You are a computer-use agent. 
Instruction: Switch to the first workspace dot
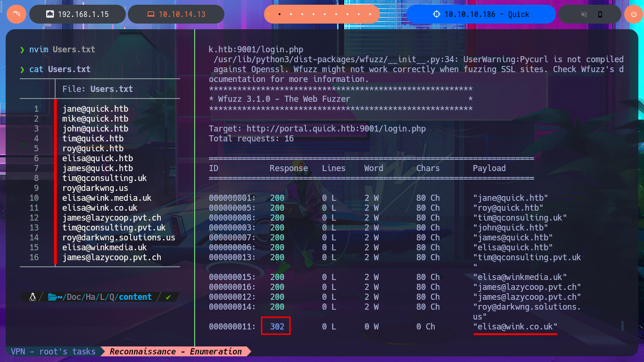268,14
